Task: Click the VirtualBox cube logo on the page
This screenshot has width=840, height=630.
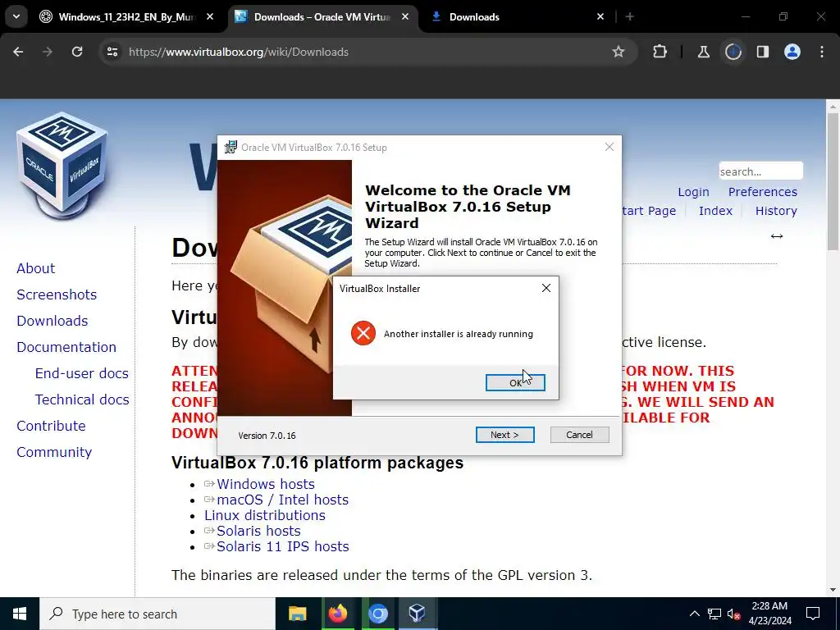Action: [62, 165]
